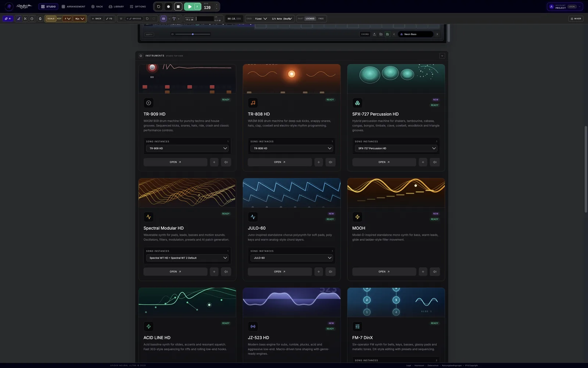
Task: Open Spectral WT HD instances dropdown
Action: click(187, 258)
